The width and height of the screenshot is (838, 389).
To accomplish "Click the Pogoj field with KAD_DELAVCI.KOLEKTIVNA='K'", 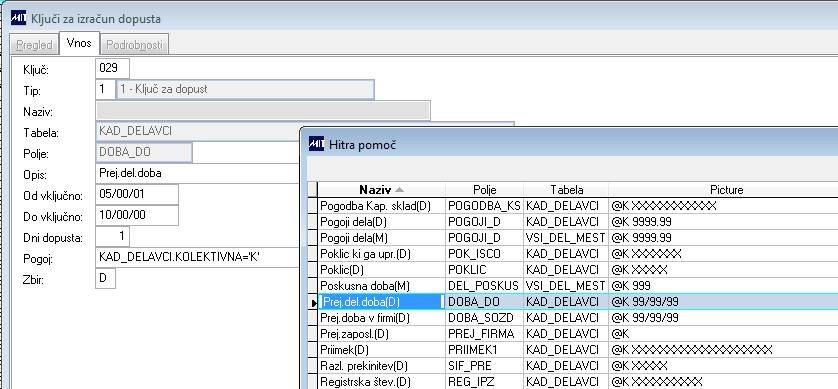I will click(198, 258).
